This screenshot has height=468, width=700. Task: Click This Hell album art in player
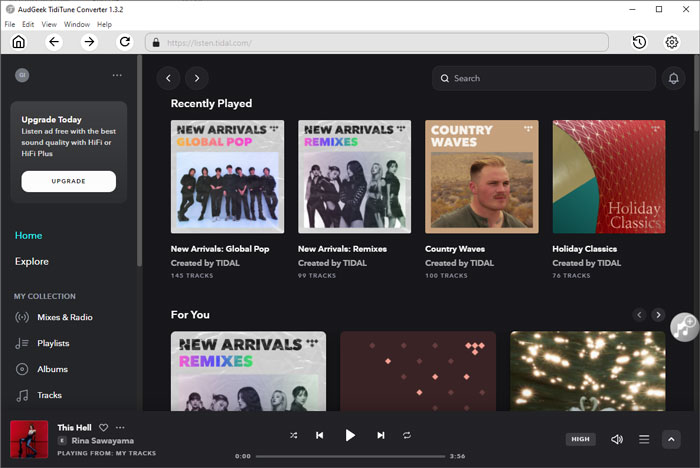click(29, 439)
